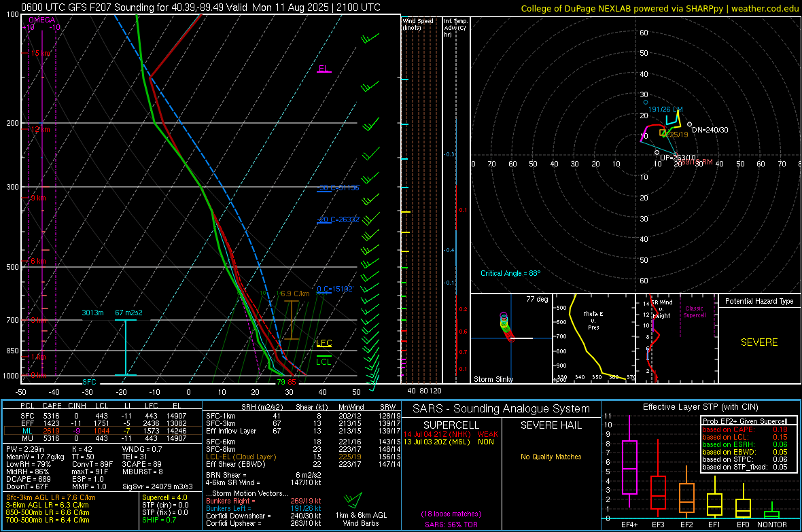
Task: Click the No Quality Matches hail text
Action: pos(551,457)
